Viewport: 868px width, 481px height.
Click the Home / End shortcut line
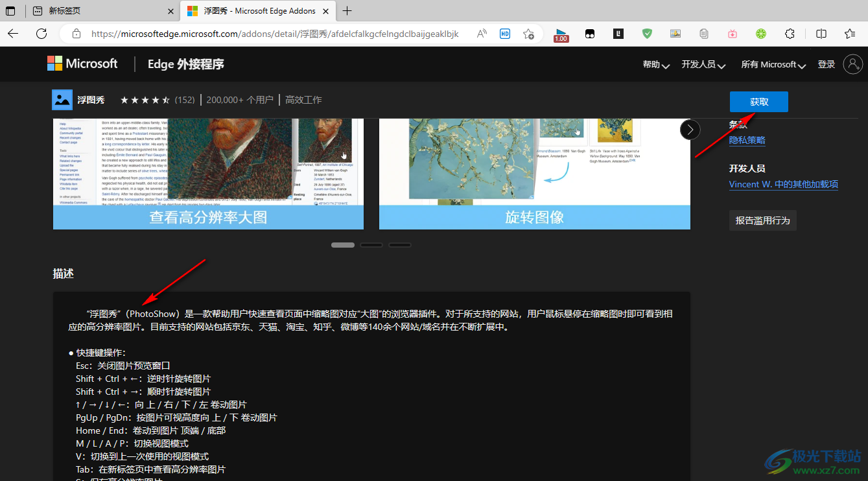151,430
